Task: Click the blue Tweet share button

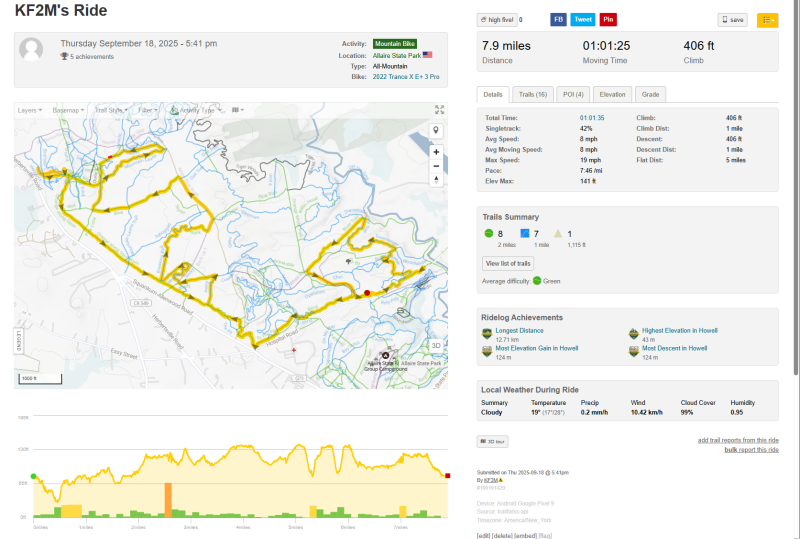Action: pos(583,19)
